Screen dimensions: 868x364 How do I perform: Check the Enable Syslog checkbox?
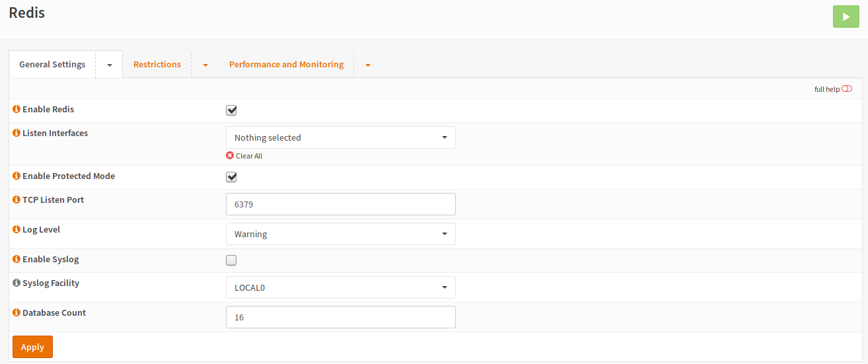click(231, 260)
